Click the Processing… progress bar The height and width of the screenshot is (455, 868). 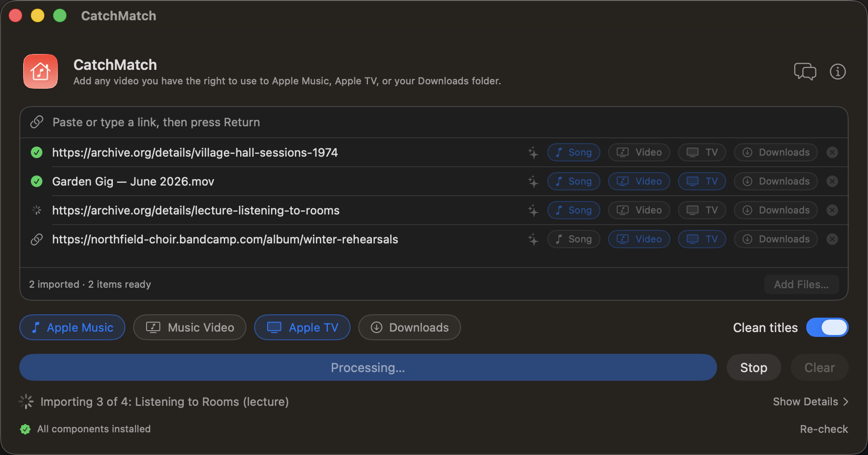click(368, 367)
